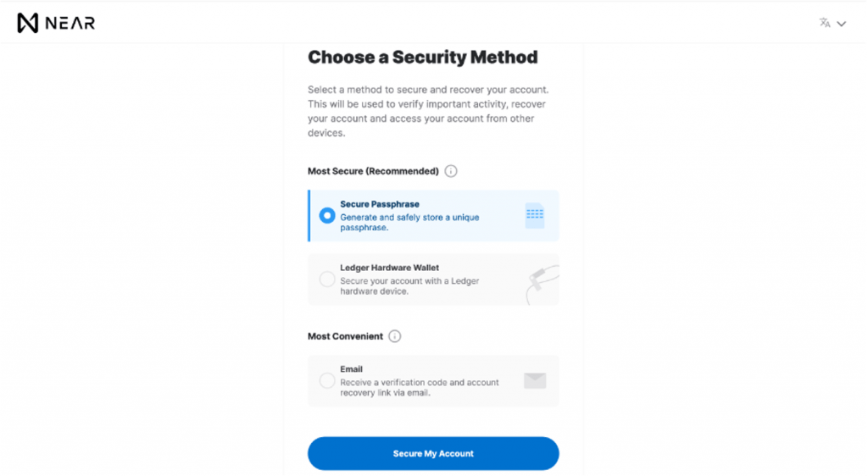Click the passphrase description text
Image resolution: width=868 pixels, height=476 pixels.
[409, 223]
